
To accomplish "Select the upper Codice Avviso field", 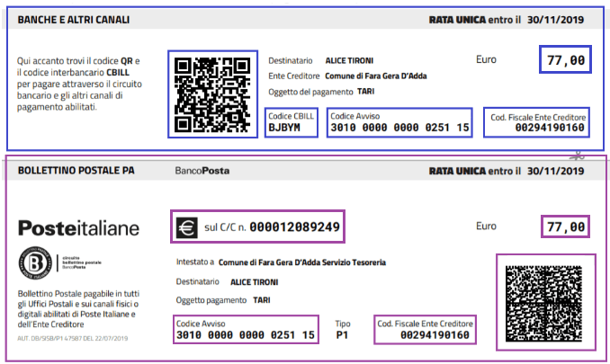I will click(x=399, y=123).
